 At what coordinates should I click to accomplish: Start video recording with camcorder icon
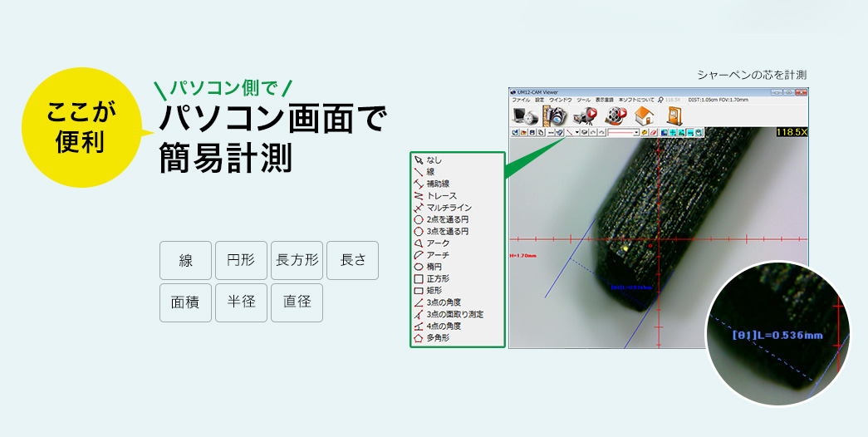click(586, 115)
